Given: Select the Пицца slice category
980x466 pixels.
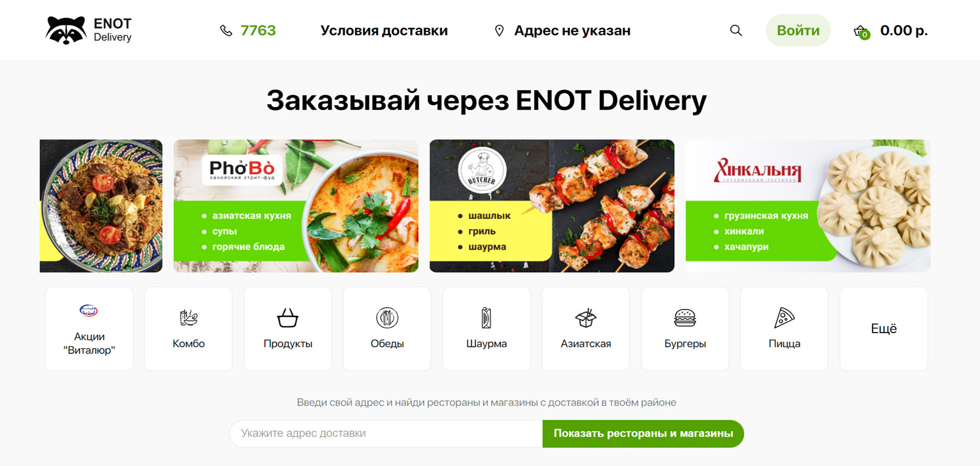Looking at the screenshot, I should click(784, 329).
